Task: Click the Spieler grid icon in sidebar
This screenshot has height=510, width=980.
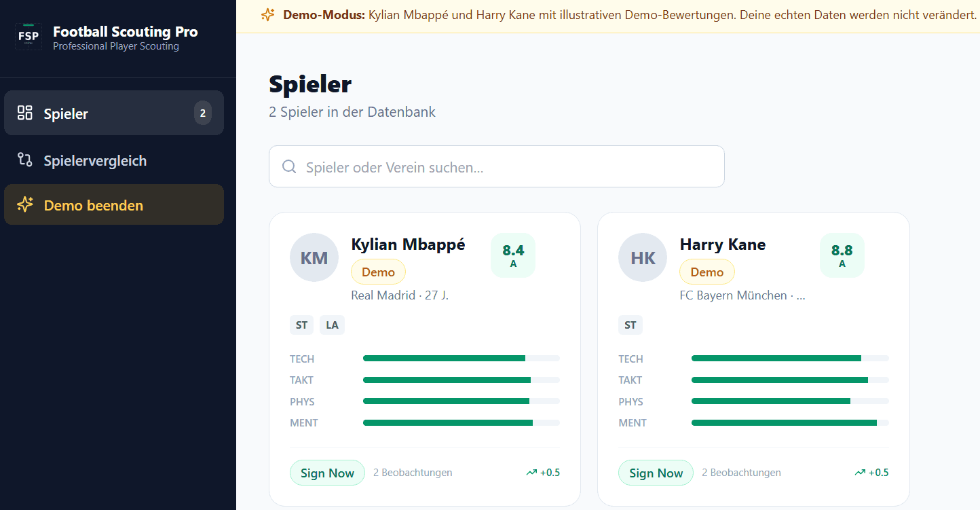Action: pos(25,113)
